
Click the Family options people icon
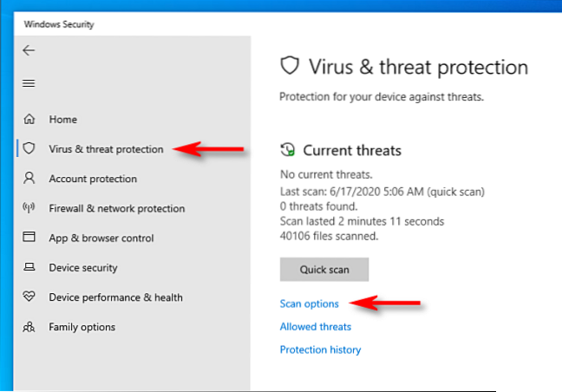(29, 327)
